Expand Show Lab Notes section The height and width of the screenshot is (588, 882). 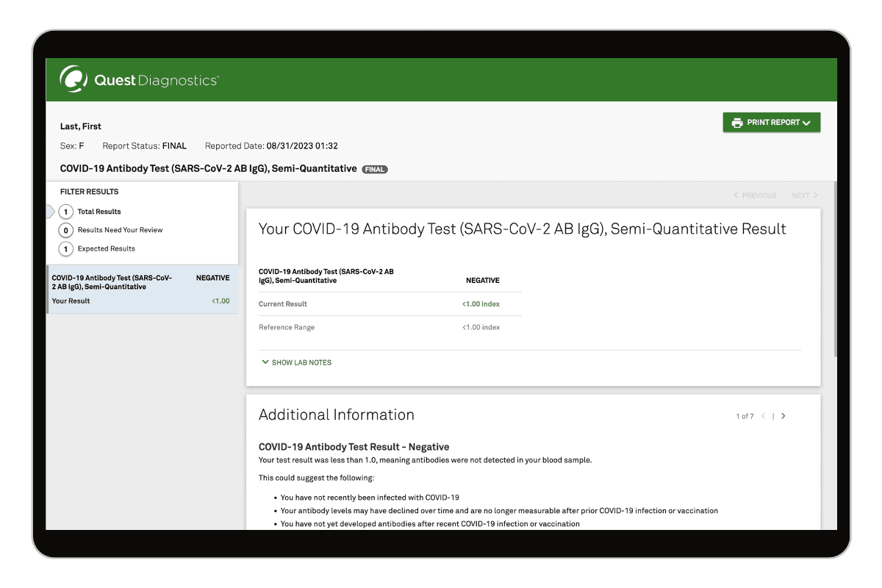click(x=297, y=362)
